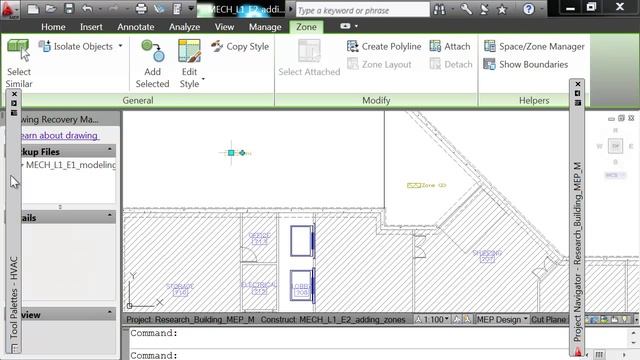The width and height of the screenshot is (640, 360).
Task: Click the Undo arrow icon
Action: point(87,9)
